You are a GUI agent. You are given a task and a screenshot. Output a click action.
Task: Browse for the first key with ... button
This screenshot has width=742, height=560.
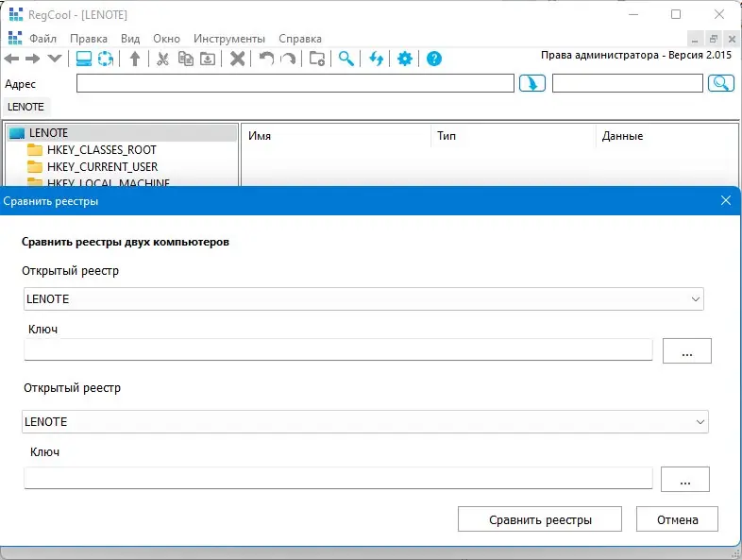pos(686,350)
